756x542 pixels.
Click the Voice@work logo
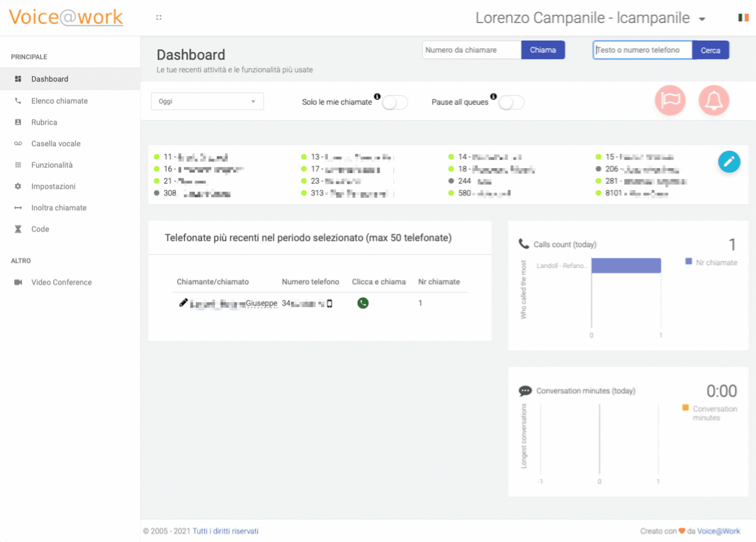[x=66, y=17]
